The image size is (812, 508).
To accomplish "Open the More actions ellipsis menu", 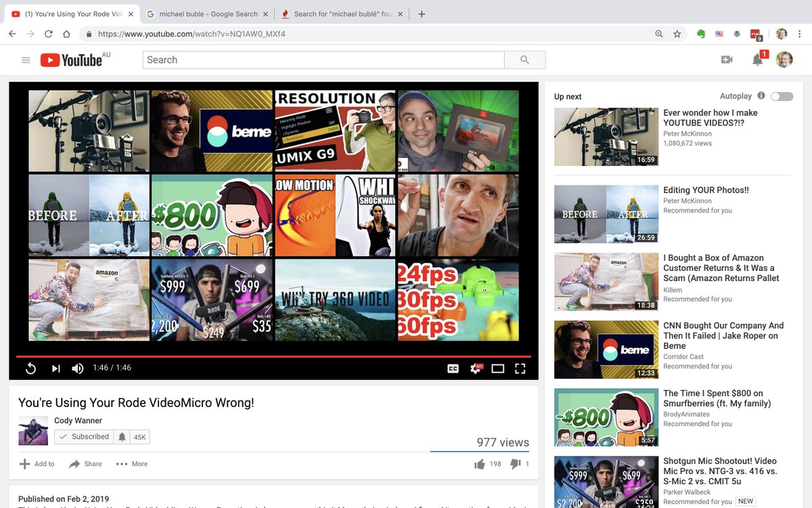I will click(132, 464).
